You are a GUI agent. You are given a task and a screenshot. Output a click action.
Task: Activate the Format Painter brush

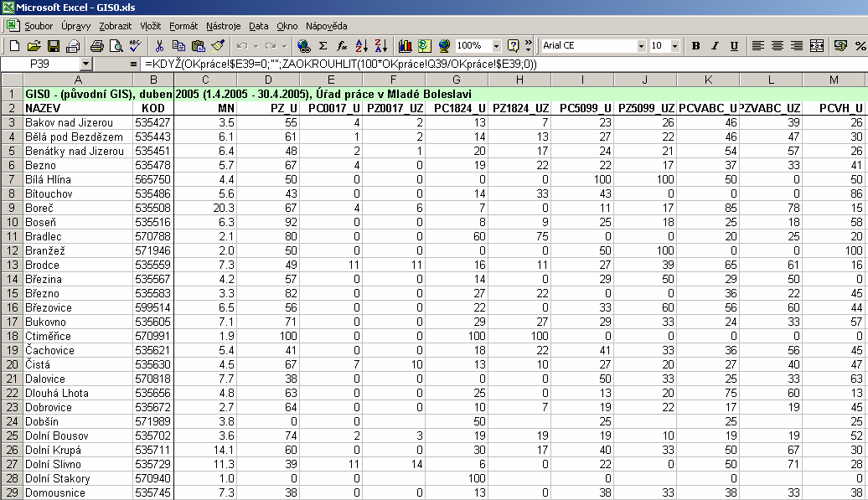[218, 46]
